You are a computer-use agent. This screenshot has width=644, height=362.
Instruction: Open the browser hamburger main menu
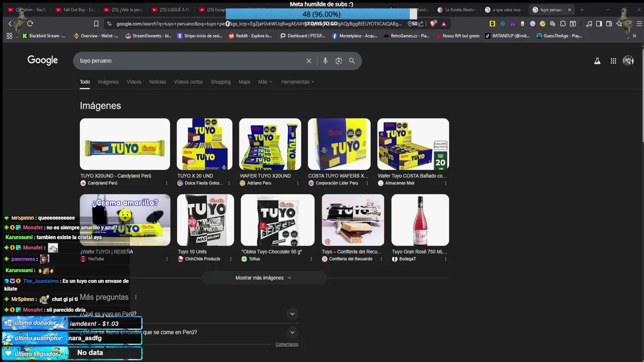click(x=639, y=24)
